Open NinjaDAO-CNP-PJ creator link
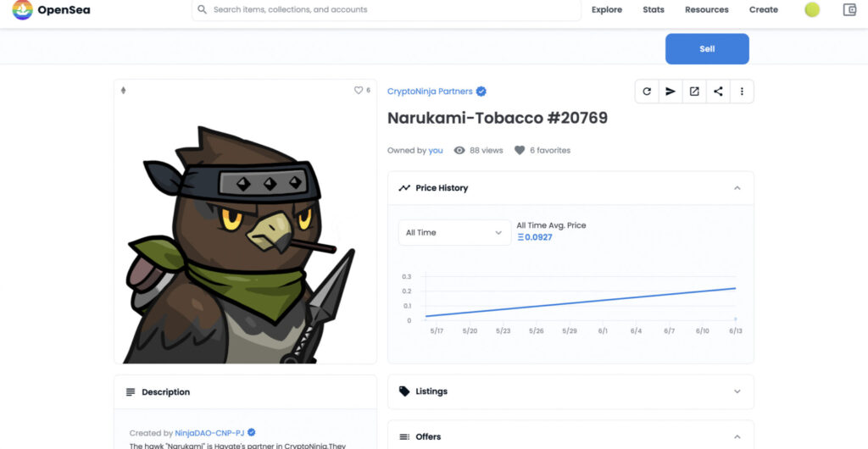 (x=210, y=433)
